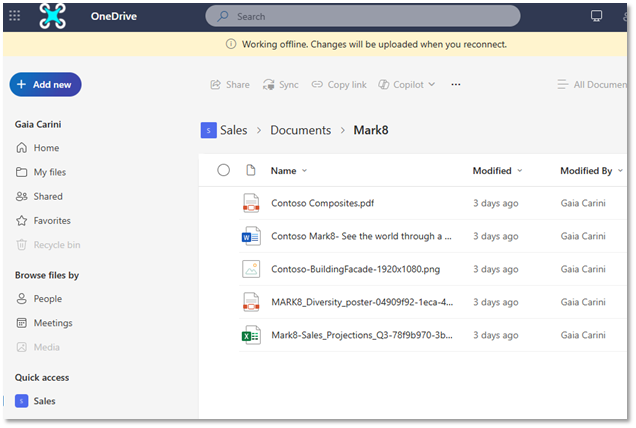Click the Contoso Composites PDF icon
The width and height of the screenshot is (636, 428).
pyautogui.click(x=251, y=203)
